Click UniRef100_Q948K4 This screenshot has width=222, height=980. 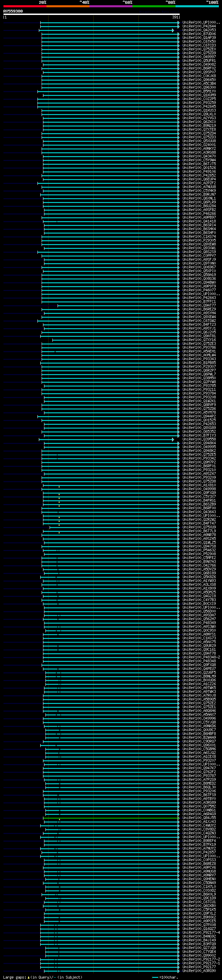(x=199, y=443)
